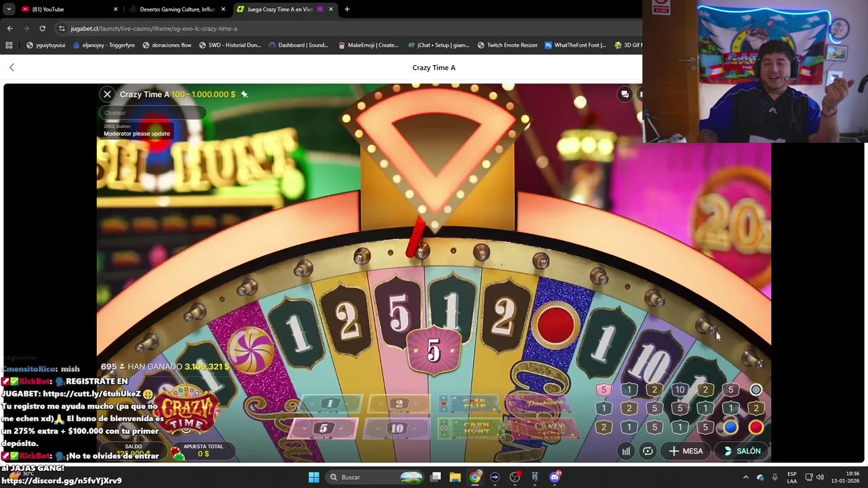Open the Dashboard | Sound... bookmark
The height and width of the screenshot is (488, 868).
pyautogui.click(x=298, y=45)
